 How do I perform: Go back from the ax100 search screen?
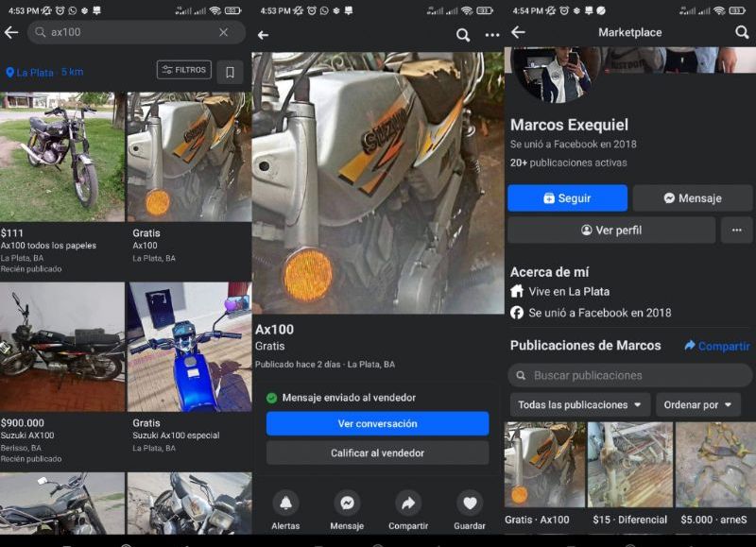pyautogui.click(x=11, y=32)
